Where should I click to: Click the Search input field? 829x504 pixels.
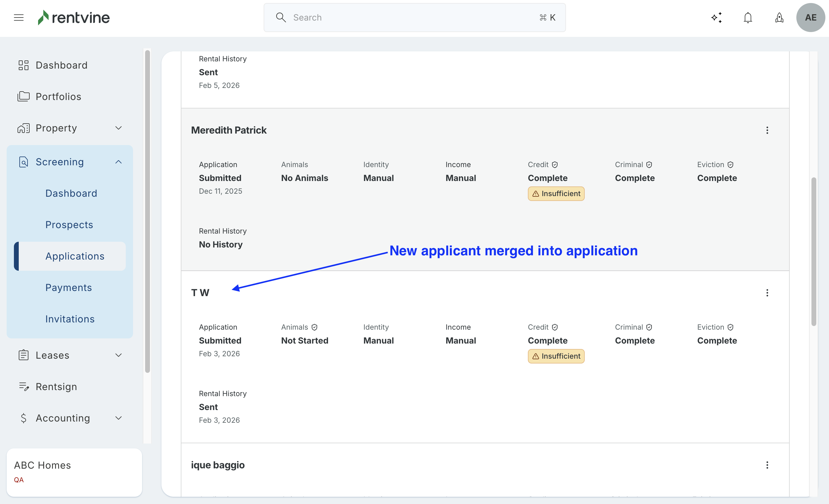coord(414,18)
